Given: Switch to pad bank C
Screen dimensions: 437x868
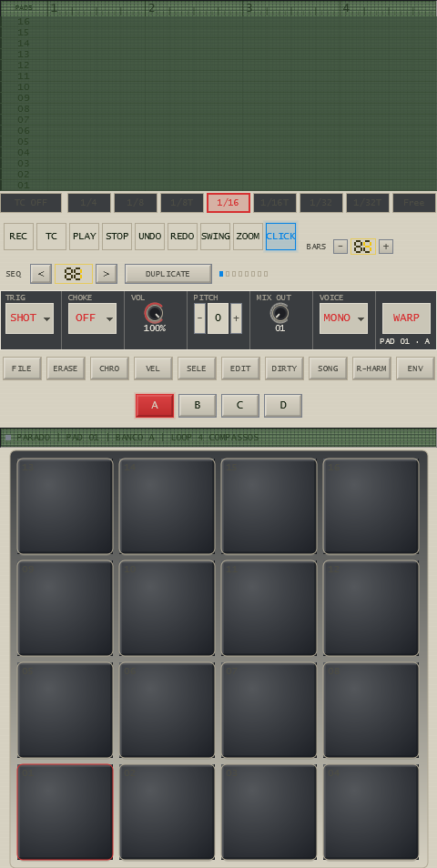Looking at the screenshot, I should point(239,405).
